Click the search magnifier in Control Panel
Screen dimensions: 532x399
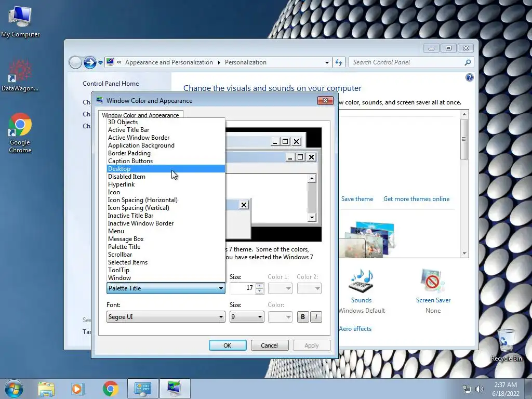[468, 62]
